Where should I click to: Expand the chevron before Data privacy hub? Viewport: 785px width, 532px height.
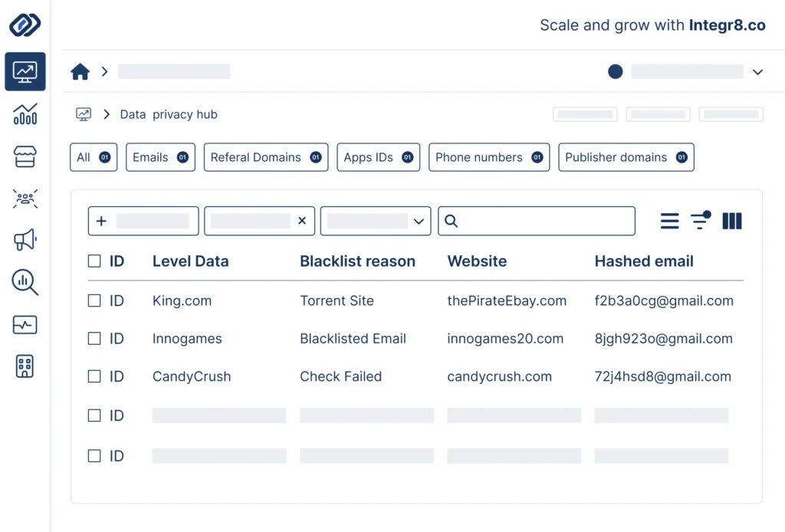(x=107, y=114)
